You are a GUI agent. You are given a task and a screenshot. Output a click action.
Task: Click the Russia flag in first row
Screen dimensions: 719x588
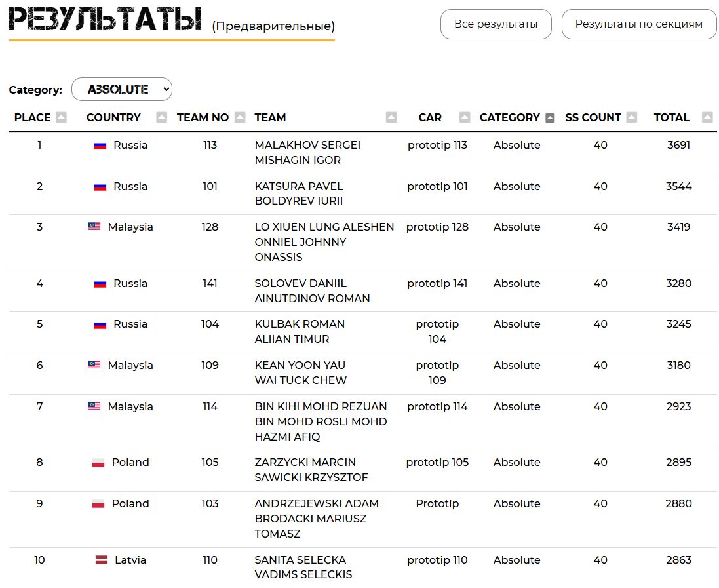coord(100,146)
